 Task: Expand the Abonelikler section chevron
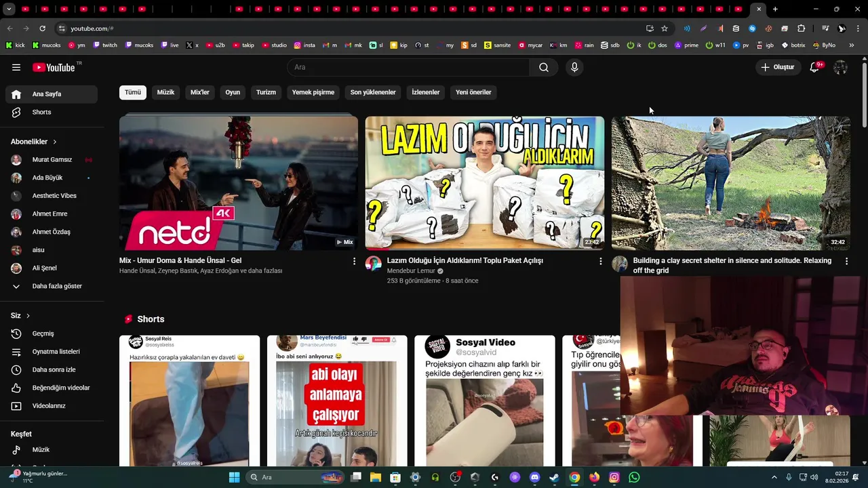(x=55, y=142)
